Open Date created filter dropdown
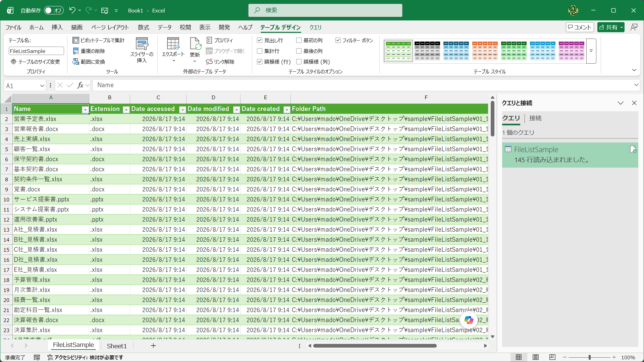Screen dimensions: 644x362 (x=287, y=110)
